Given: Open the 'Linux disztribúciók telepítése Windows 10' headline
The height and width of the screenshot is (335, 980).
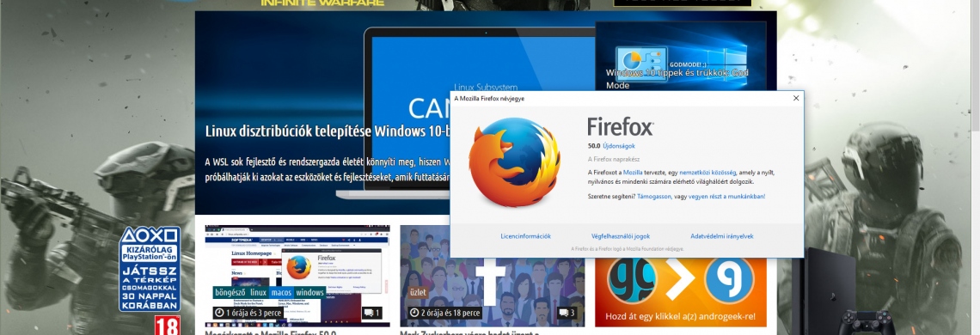Looking at the screenshot, I should (x=328, y=131).
